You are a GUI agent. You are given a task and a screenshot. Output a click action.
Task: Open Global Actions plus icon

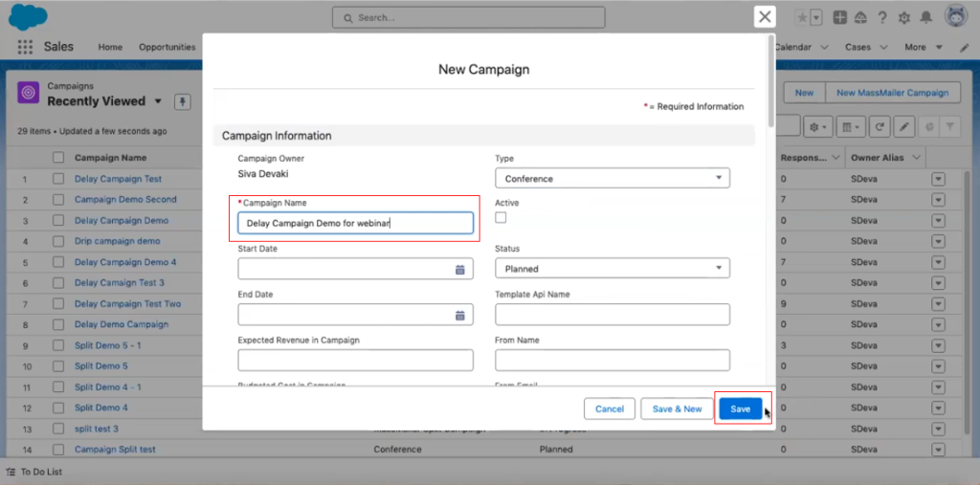(x=840, y=17)
